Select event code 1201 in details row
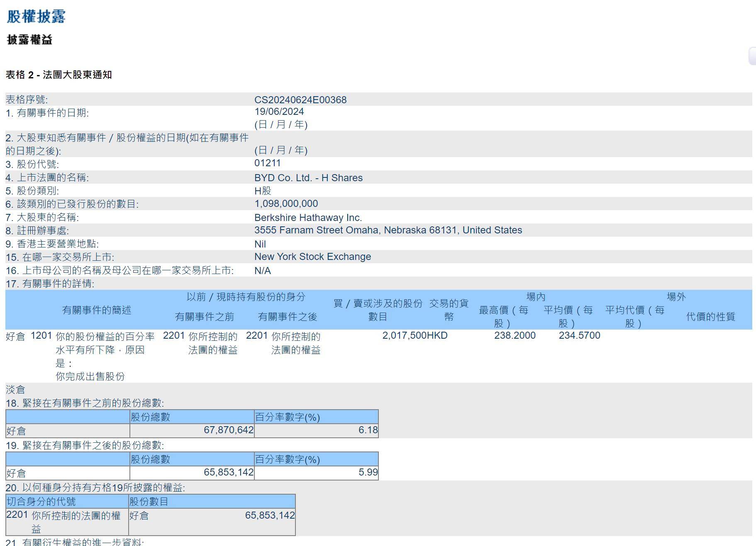756x546 pixels. click(x=41, y=335)
